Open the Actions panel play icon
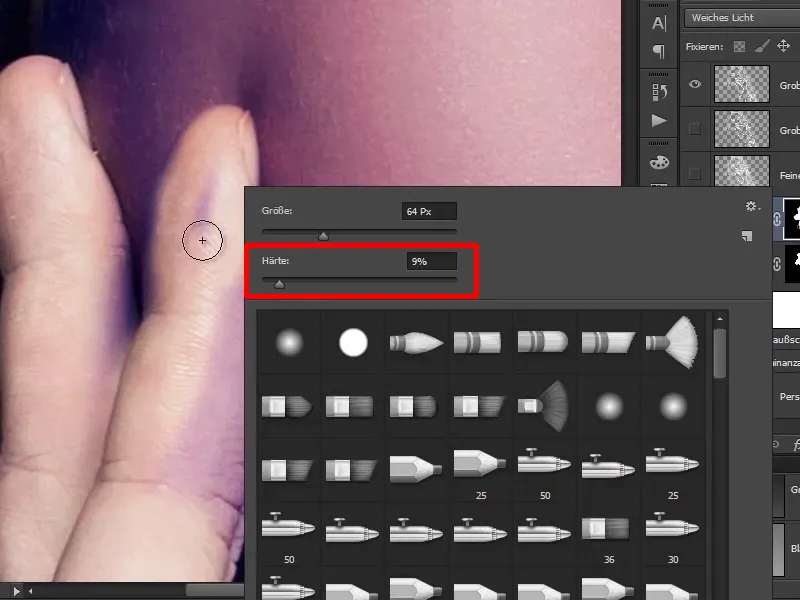Image resolution: width=800 pixels, height=600 pixels. click(x=659, y=120)
